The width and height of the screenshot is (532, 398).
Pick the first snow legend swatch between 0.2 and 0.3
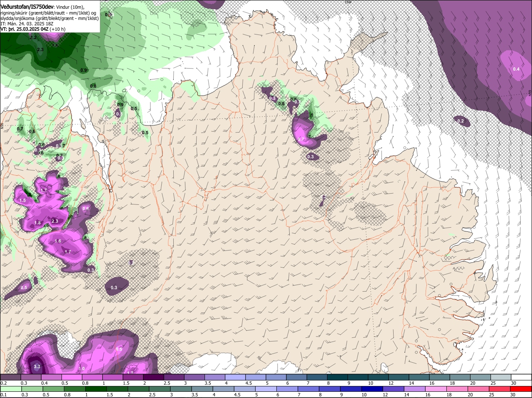pos(11,377)
